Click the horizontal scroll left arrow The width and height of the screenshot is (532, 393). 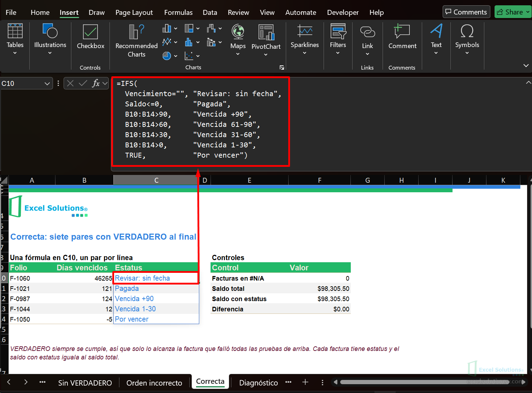coord(336,382)
